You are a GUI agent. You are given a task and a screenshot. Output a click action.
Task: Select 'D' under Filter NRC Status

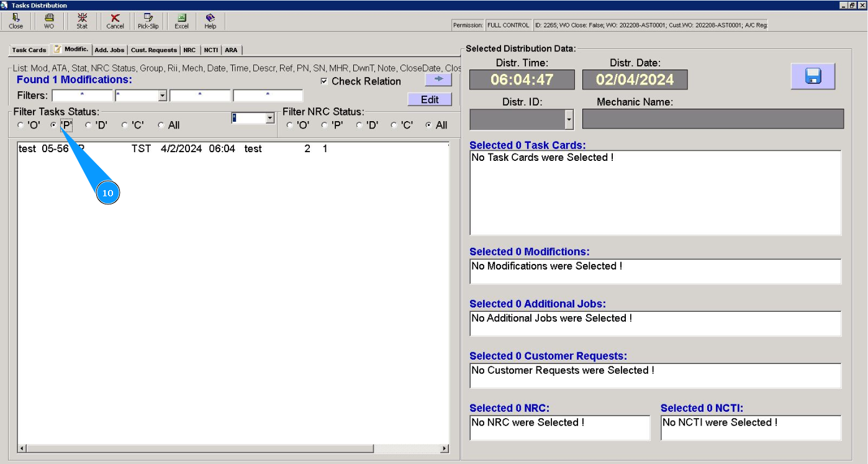[359, 125]
